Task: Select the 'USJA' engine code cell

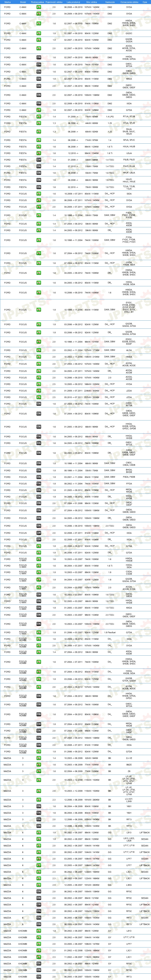Action: pos(129,153)
